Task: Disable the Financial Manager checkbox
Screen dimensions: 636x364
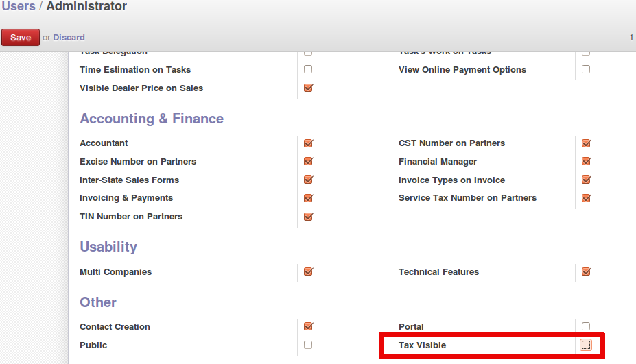Action: [x=586, y=162]
